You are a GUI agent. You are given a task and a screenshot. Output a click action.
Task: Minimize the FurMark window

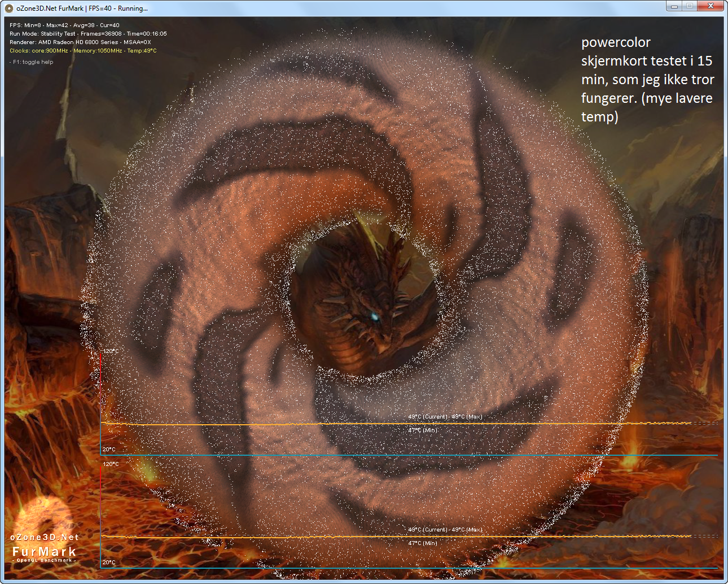(x=674, y=6)
